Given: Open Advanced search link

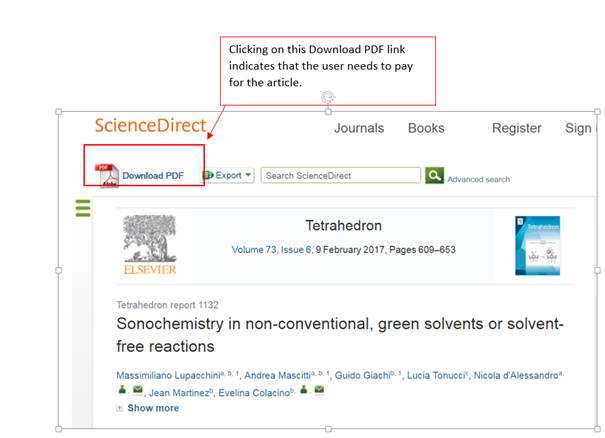Looking at the screenshot, I should click(478, 180).
